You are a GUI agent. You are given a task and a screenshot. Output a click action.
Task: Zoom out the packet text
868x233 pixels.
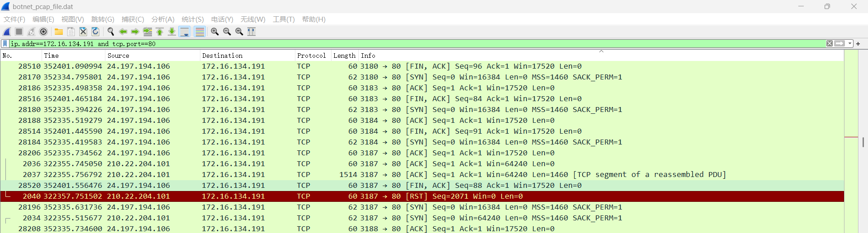click(x=227, y=32)
